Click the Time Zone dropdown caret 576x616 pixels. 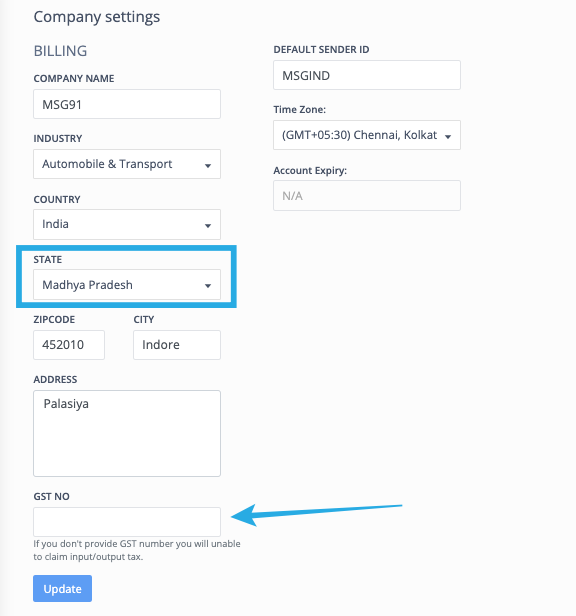click(448, 137)
